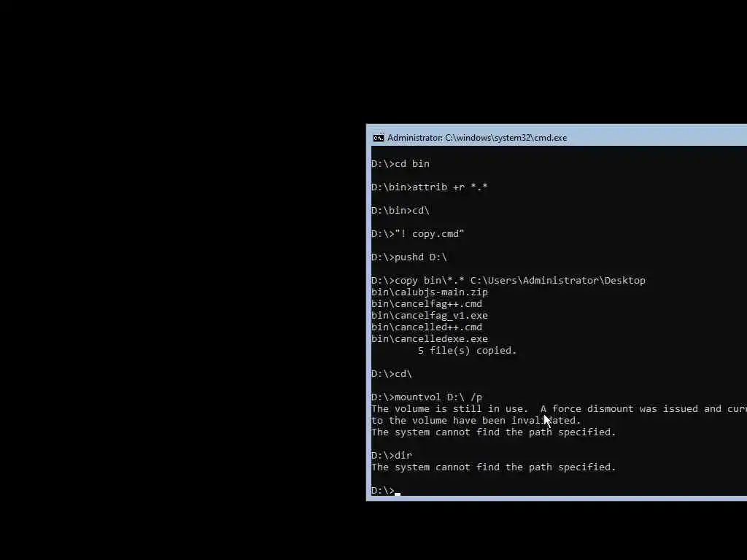Click 'The volume is still in use' message

pyautogui.click(x=559, y=408)
